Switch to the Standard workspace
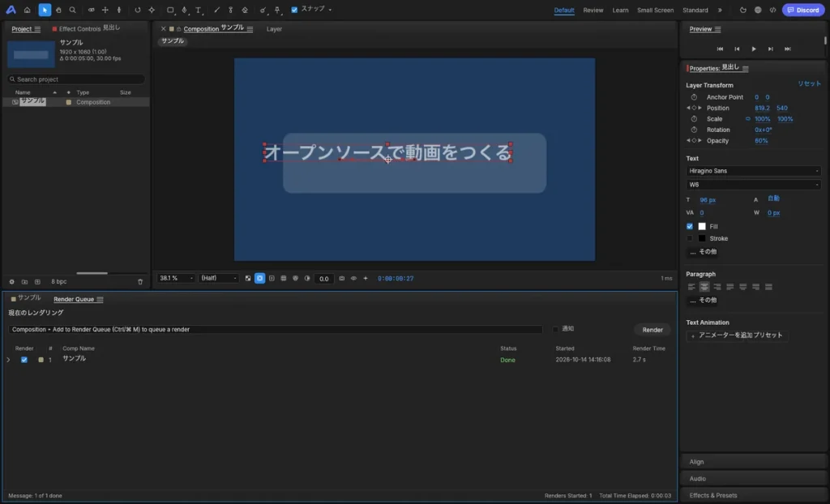The width and height of the screenshot is (830, 504). tap(695, 10)
